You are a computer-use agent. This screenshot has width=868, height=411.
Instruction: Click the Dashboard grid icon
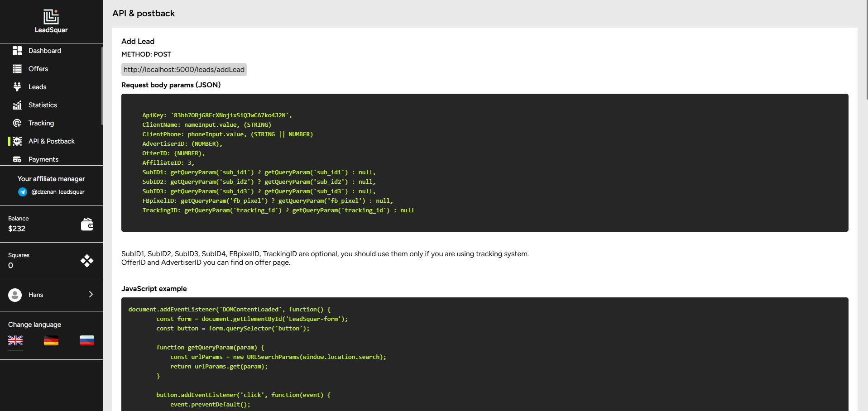coord(17,51)
